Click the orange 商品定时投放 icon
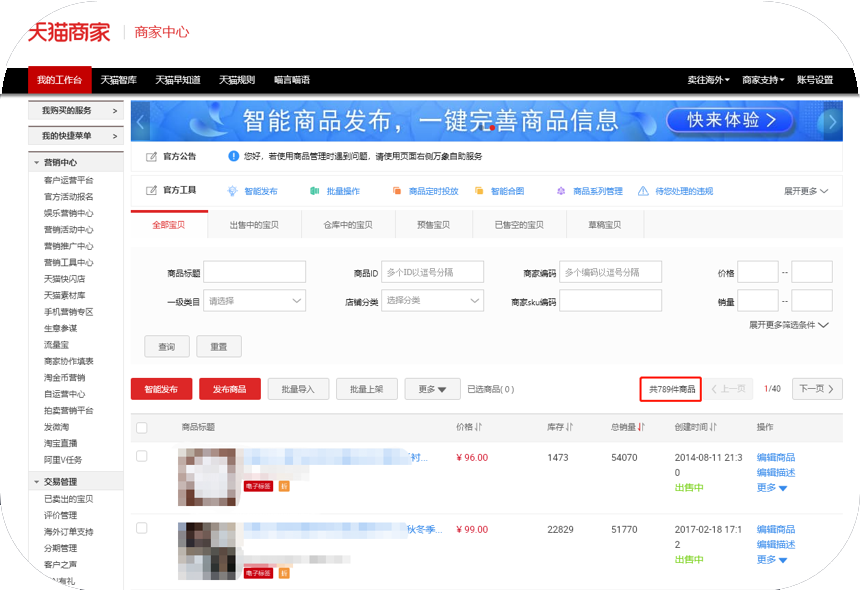Image resolution: width=861 pixels, height=590 pixels. pyautogui.click(x=396, y=191)
